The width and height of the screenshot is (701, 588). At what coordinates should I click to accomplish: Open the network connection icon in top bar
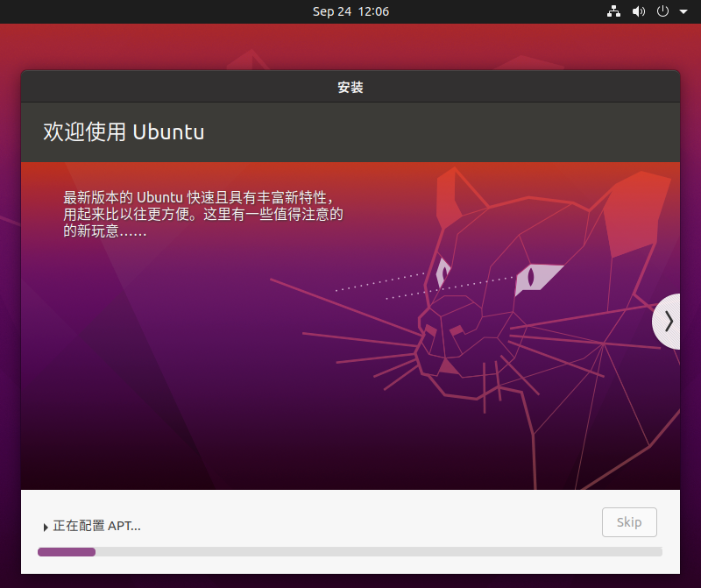613,11
